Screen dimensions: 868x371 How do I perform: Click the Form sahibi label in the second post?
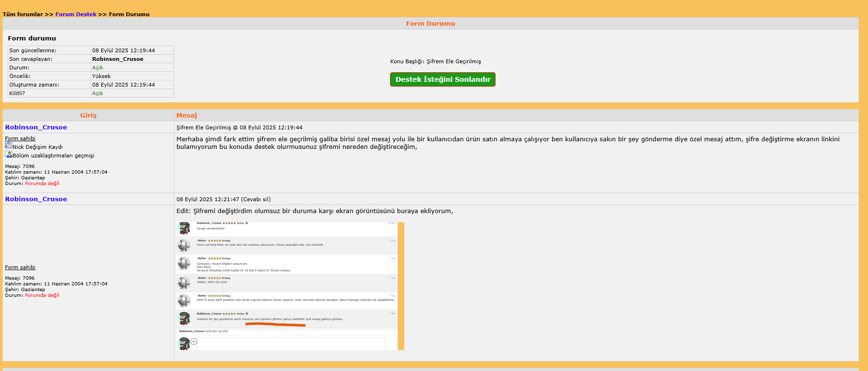(x=20, y=268)
